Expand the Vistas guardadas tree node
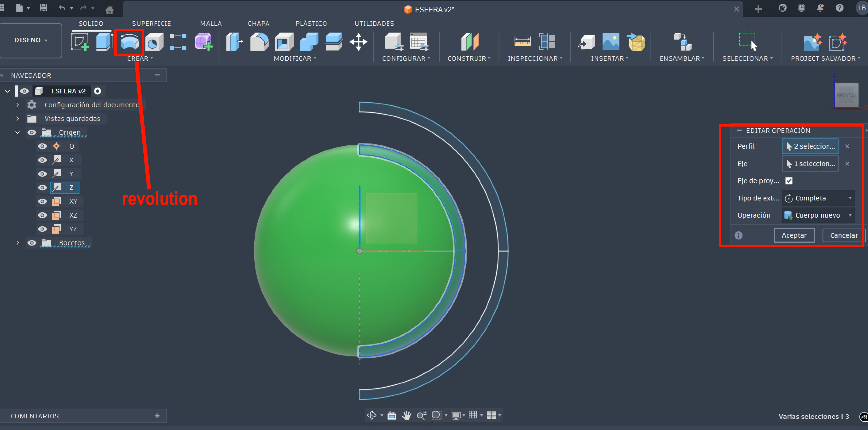Viewport: 868px width, 430px height. point(17,118)
